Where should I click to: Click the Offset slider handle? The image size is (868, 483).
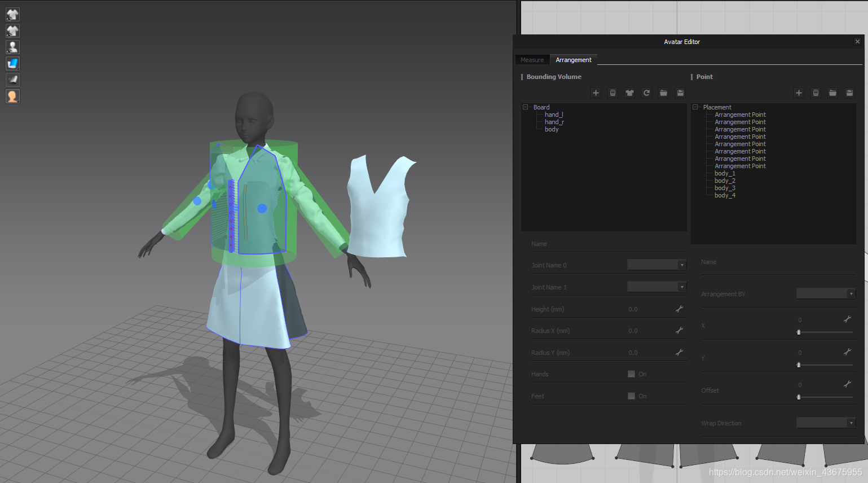pyautogui.click(x=799, y=397)
